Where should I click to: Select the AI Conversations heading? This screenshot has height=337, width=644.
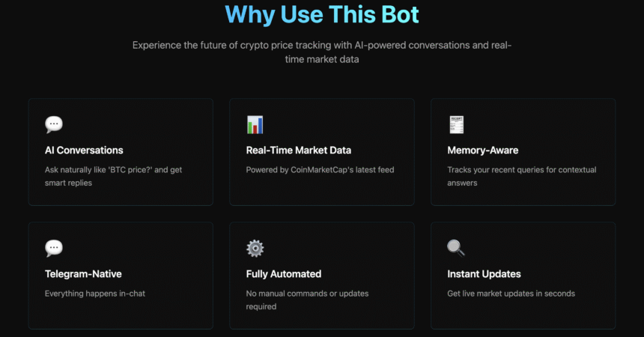point(84,151)
